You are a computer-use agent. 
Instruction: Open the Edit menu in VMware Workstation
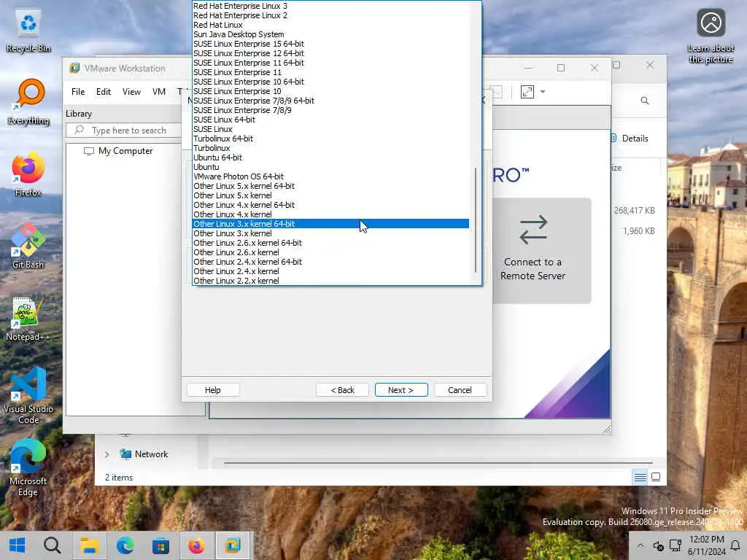tap(104, 92)
